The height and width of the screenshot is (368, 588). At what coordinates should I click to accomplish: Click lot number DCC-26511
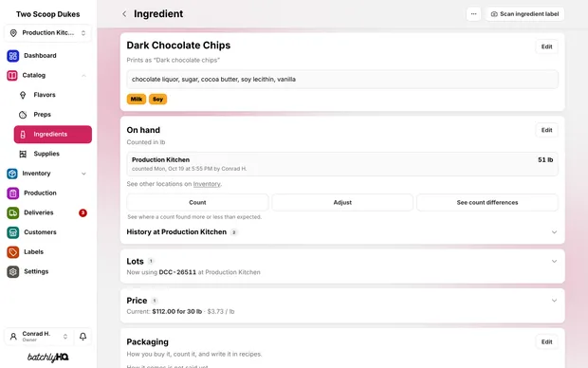coord(177,272)
